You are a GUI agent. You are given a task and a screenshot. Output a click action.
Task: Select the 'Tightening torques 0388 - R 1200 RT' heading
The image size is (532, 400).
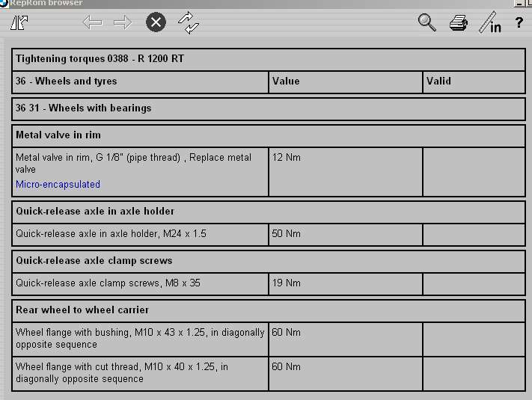click(100, 58)
